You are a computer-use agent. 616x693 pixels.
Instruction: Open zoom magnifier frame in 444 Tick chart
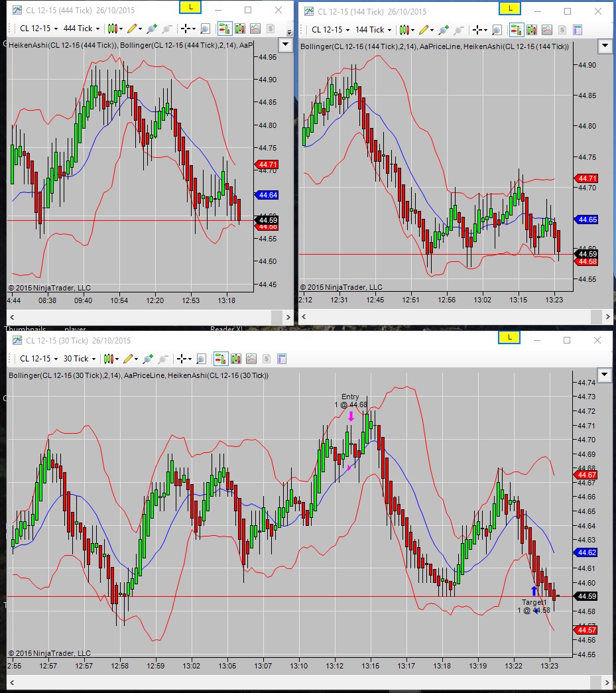point(205,29)
